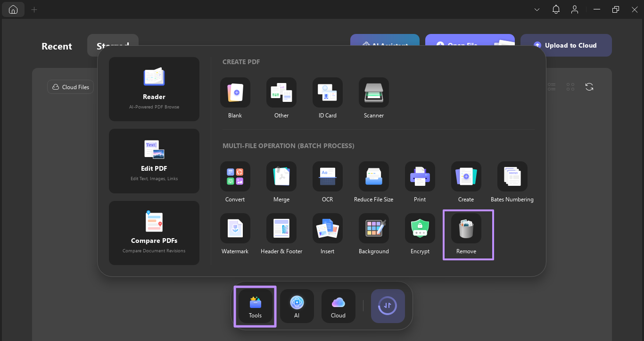The height and width of the screenshot is (341, 644).
Task: Click the Upload to Cloud button
Action: coord(566,45)
